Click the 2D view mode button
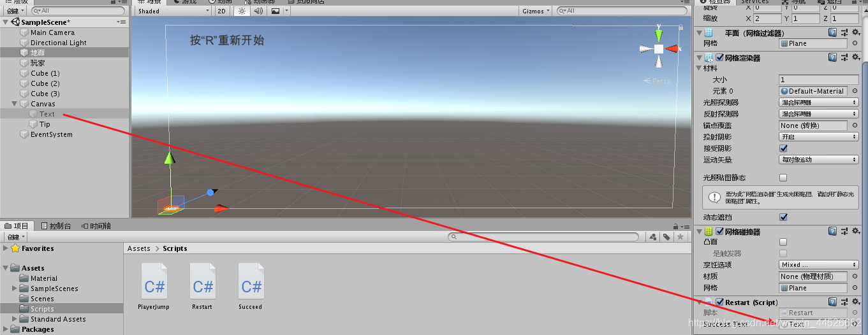868x335 pixels. (x=222, y=11)
